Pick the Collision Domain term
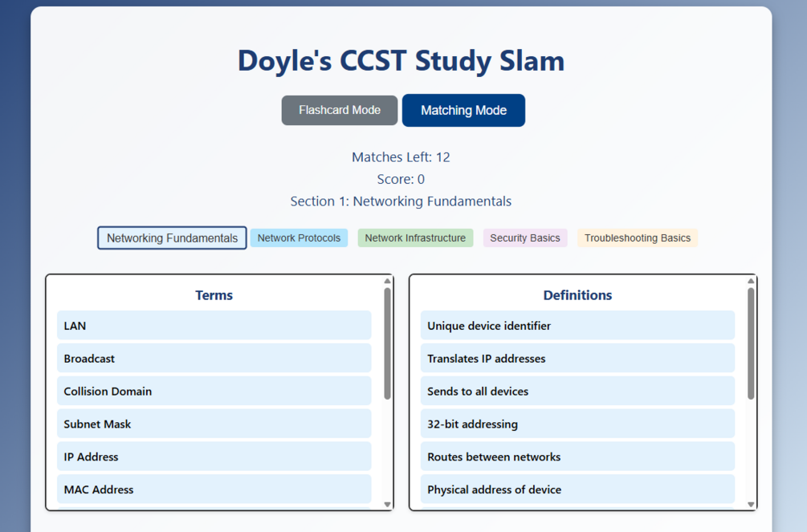 (x=214, y=391)
